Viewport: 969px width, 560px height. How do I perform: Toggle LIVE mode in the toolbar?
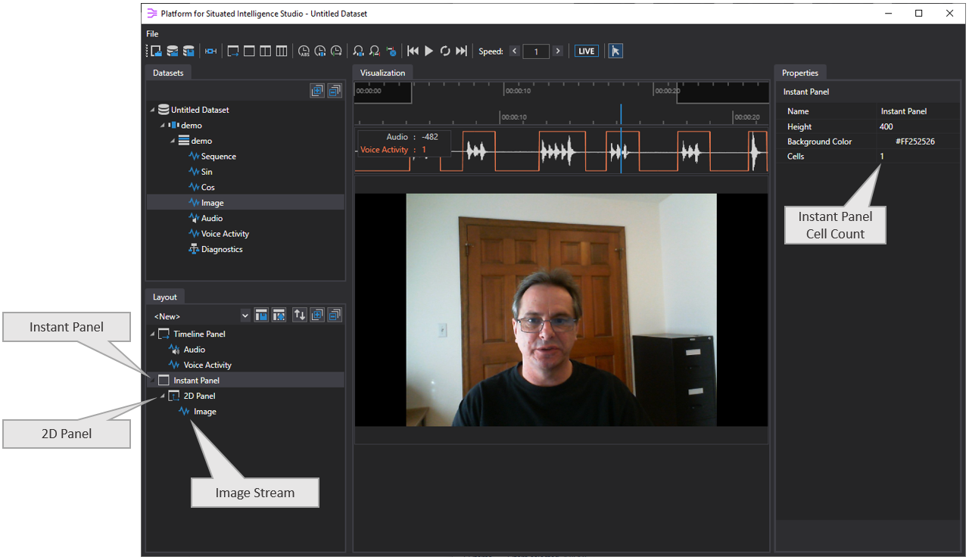tap(586, 51)
